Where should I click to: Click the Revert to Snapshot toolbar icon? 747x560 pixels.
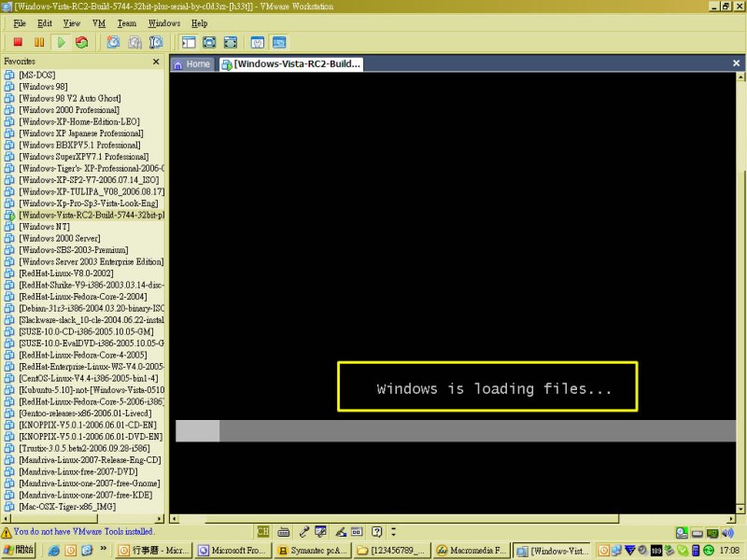tap(134, 42)
